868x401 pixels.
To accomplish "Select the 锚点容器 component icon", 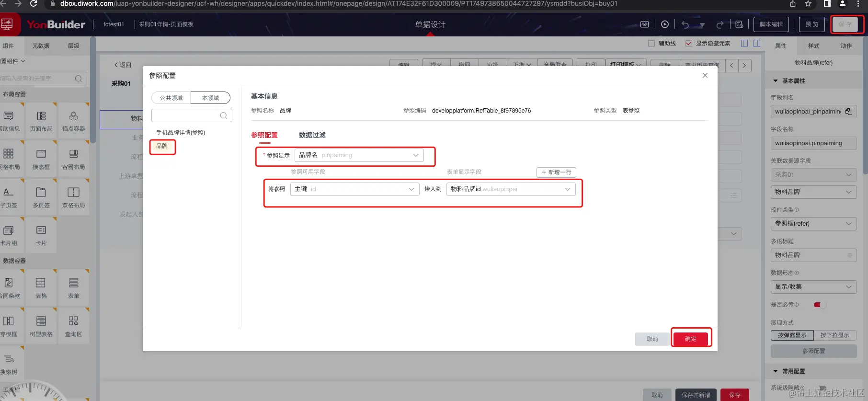I will [73, 116].
